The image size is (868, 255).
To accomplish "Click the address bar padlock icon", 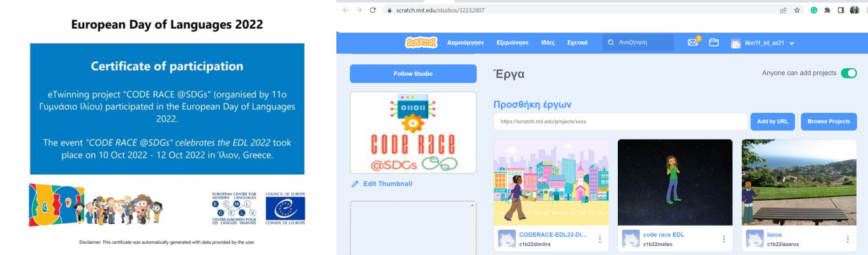I will pyautogui.click(x=389, y=10).
